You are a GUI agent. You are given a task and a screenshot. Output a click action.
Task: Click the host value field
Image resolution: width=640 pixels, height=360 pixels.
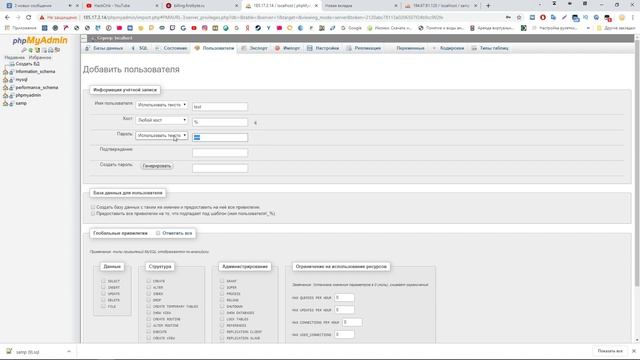tap(220, 122)
